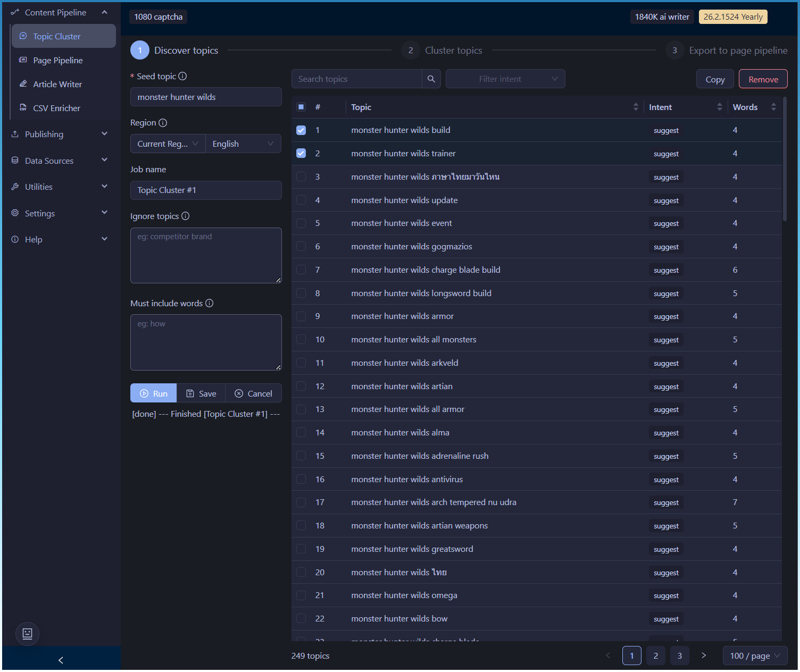Viewport: 800px width, 672px height.
Task: Go to next page with the arrow icon
Action: tap(703, 656)
